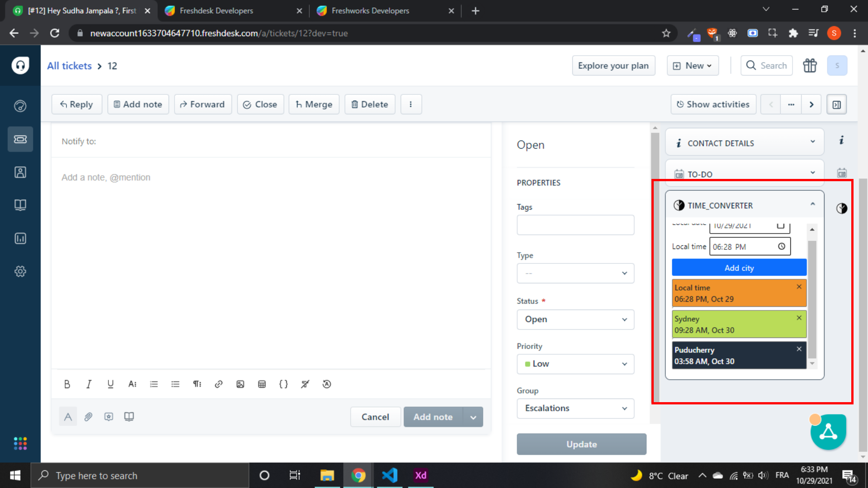Open the Status dropdown
Image resolution: width=868 pixels, height=488 pixels.
coord(575,319)
